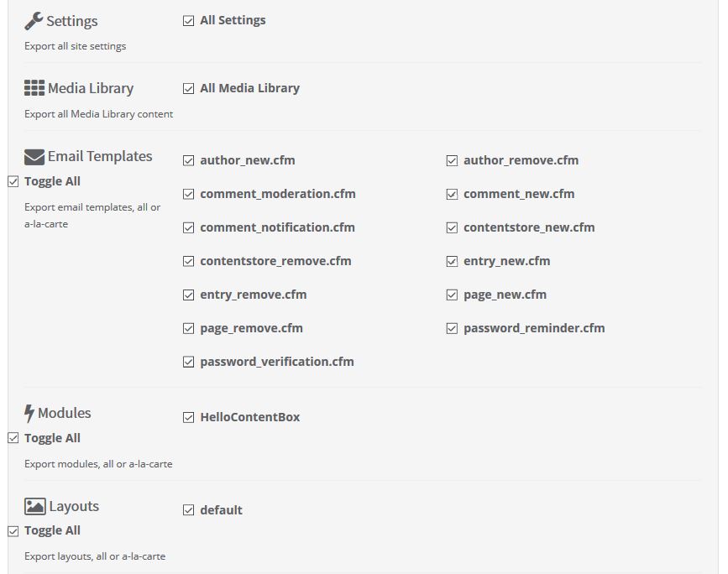The height and width of the screenshot is (574, 728).
Task: Uncheck author_remove.cfm template
Action: [453, 160]
